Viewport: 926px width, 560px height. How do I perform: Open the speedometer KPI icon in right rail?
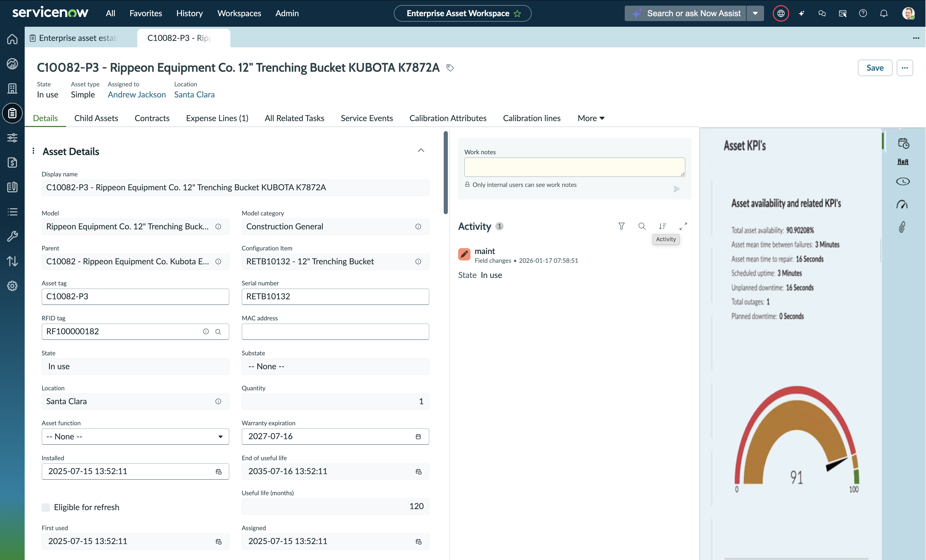tap(902, 204)
